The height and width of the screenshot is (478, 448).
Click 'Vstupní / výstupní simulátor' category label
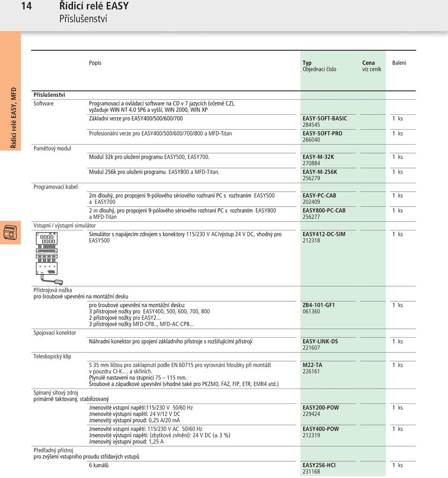pyautogui.click(x=65, y=225)
